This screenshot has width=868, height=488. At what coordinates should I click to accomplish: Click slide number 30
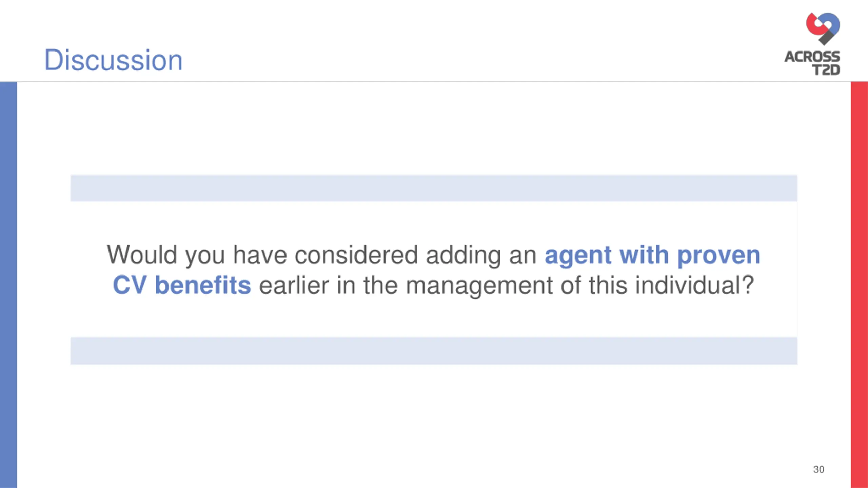tap(818, 469)
